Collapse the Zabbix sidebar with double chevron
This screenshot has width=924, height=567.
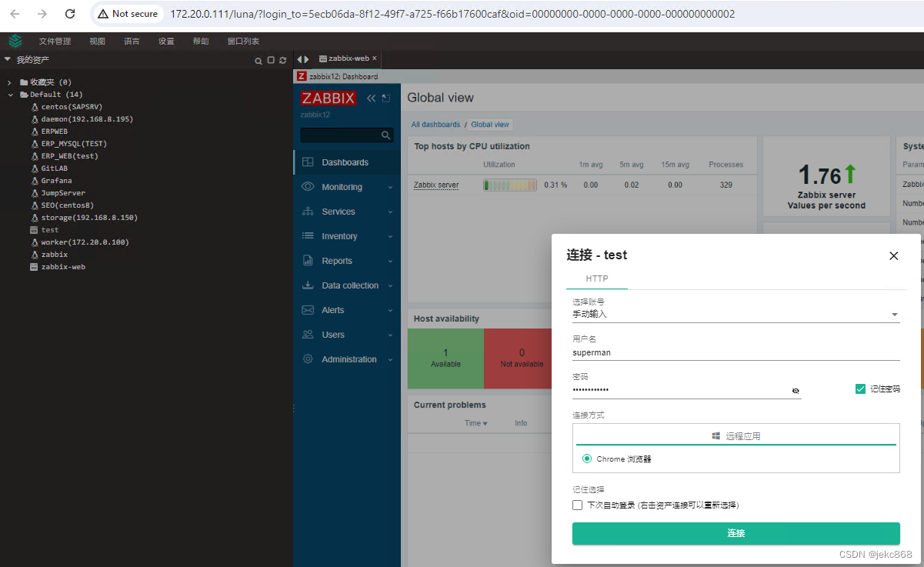point(371,98)
